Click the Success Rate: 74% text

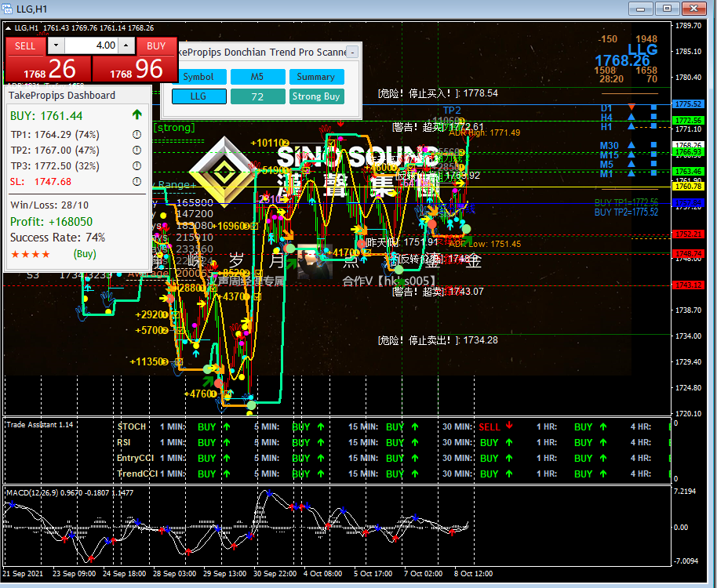(x=57, y=238)
